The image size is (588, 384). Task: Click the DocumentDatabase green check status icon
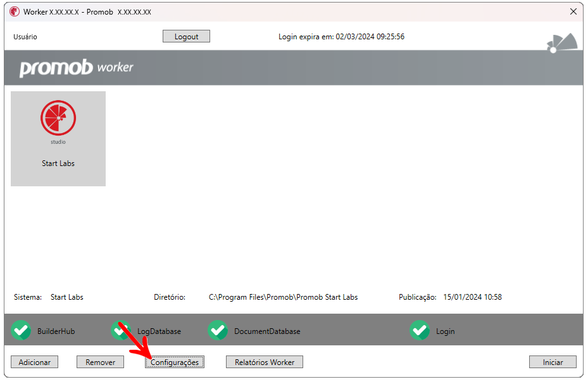click(218, 330)
